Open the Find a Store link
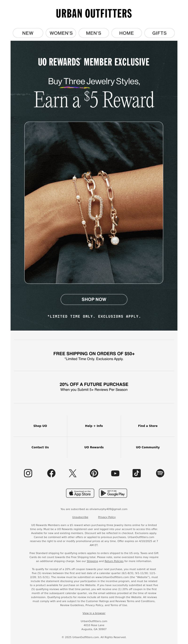 148,426
